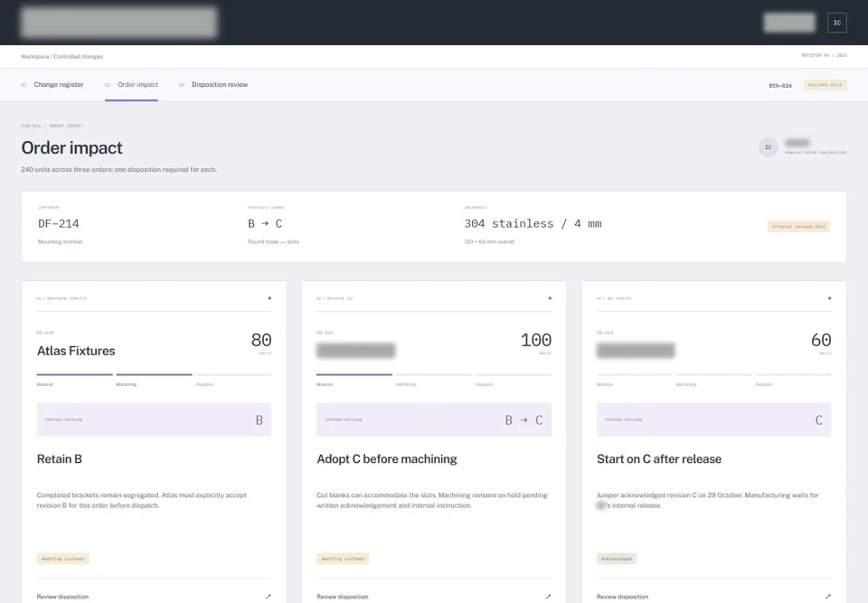Viewport: 868px width, 603px height.
Task: Open the IC user avatar in the top header
Action: point(836,23)
